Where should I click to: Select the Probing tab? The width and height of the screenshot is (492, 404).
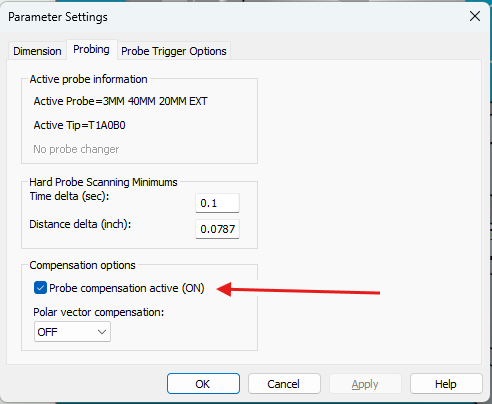91,49
